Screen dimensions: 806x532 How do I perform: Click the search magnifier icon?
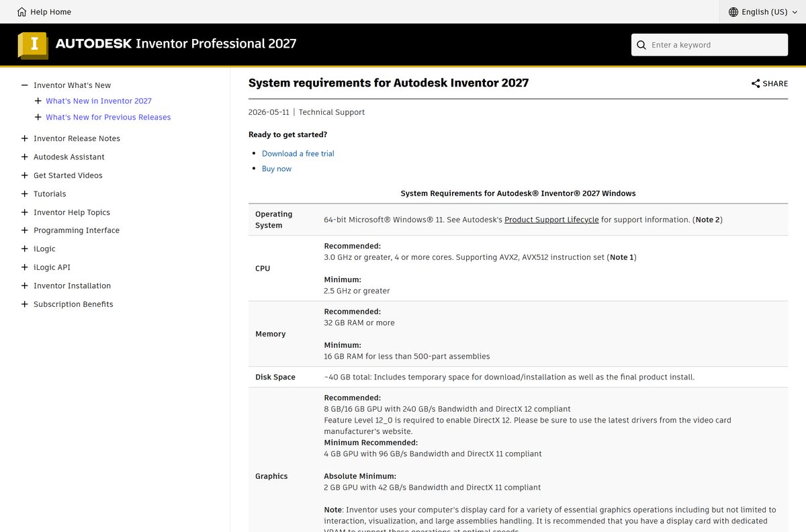[x=641, y=45]
